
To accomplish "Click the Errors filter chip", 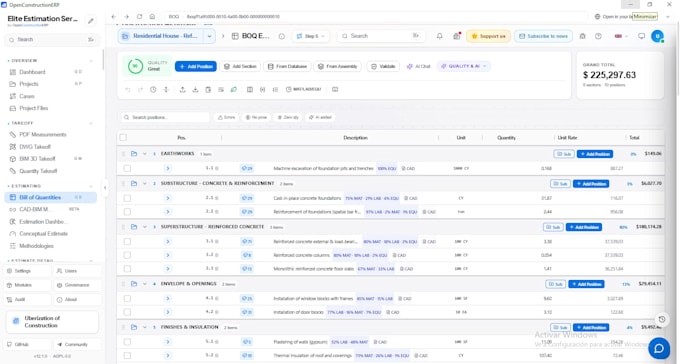I will [226, 118].
